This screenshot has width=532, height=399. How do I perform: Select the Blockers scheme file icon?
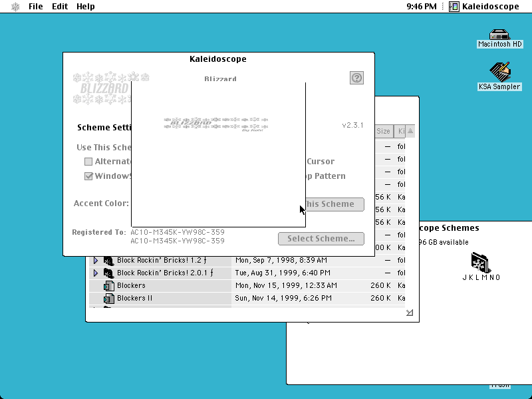(108, 286)
